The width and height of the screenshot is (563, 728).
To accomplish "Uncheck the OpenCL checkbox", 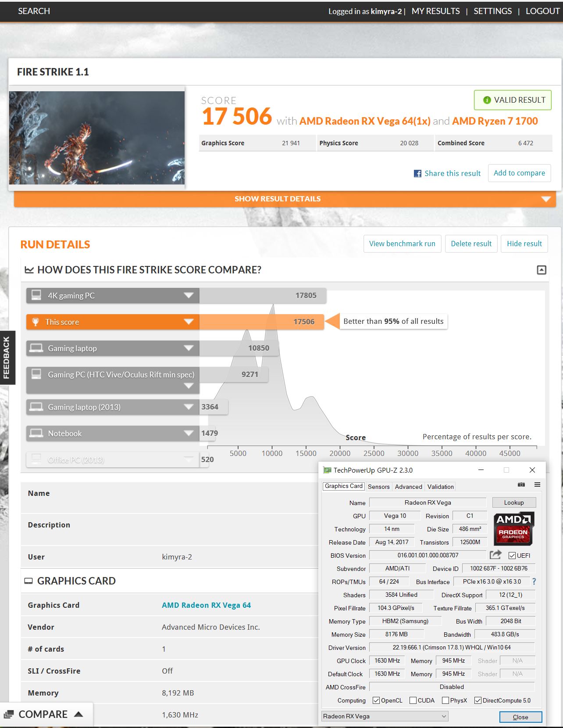I will click(376, 700).
